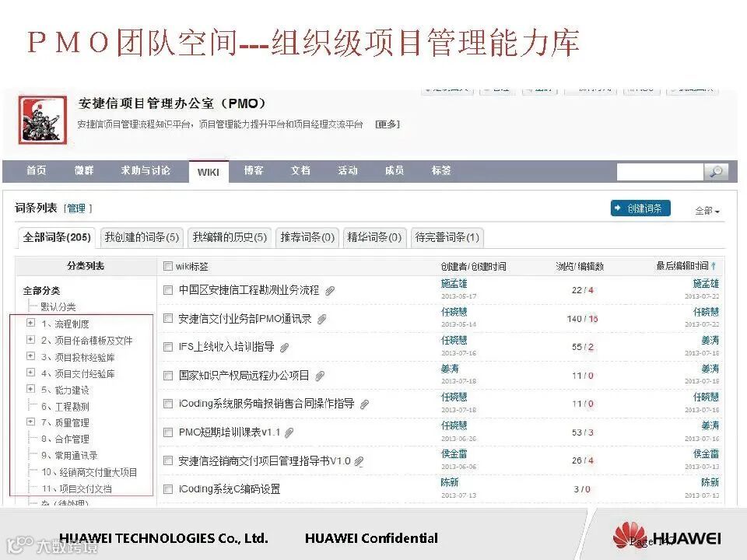The image size is (747, 560).
Task: Select 8、合作管理 category
Action: point(65,439)
